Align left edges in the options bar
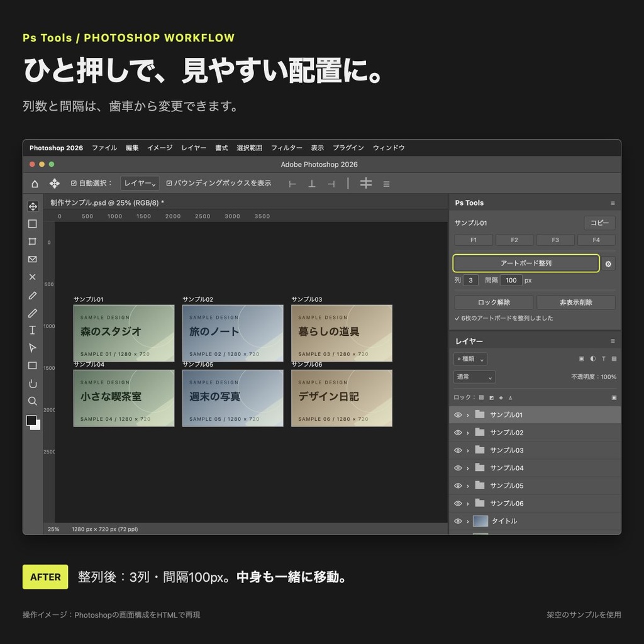This screenshot has width=644, height=644. click(292, 184)
